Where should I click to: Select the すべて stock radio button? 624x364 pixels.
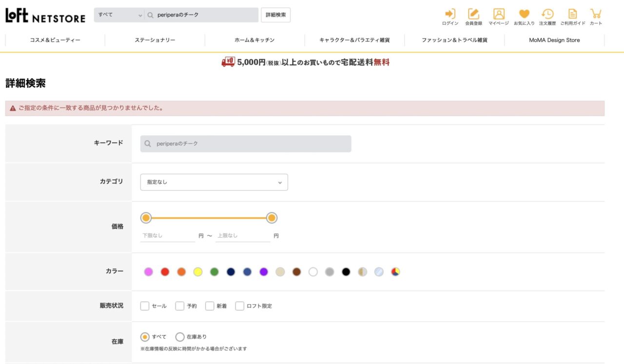coord(145,337)
